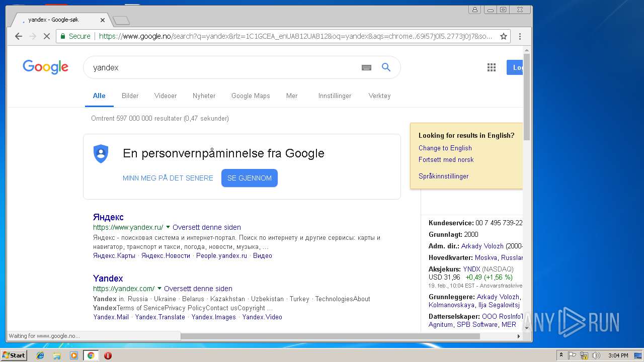The height and width of the screenshot is (362, 644).
Task: Open the Google apps grid
Action: pyautogui.click(x=492, y=67)
